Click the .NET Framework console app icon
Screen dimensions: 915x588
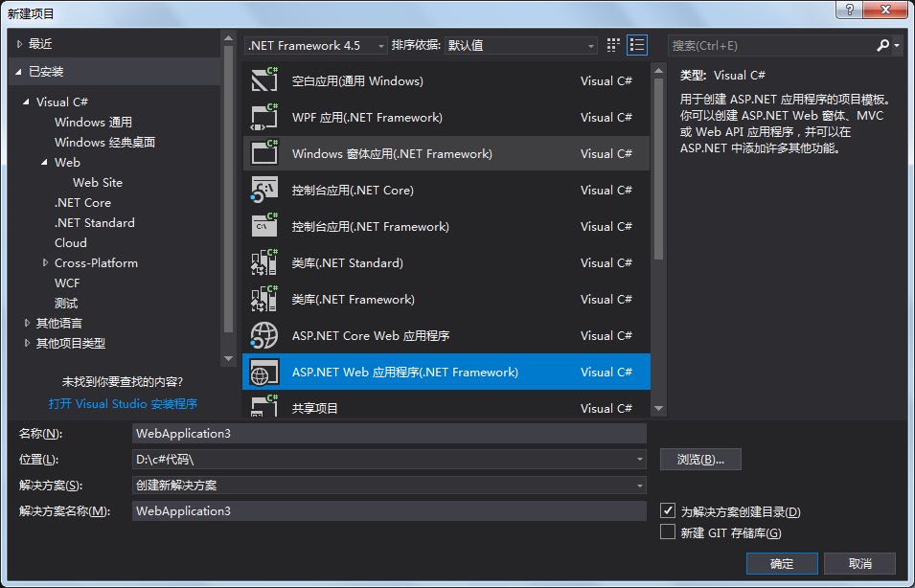pos(264,226)
